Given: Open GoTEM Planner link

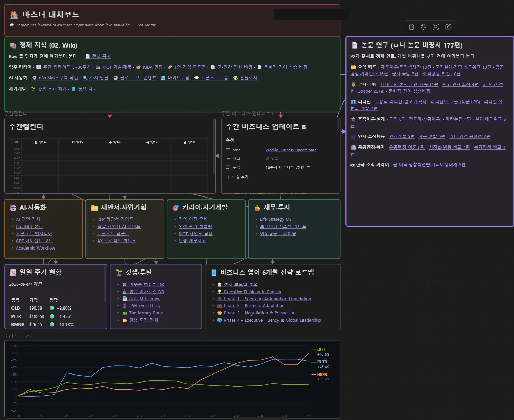Looking at the screenshot, I should point(144,299).
